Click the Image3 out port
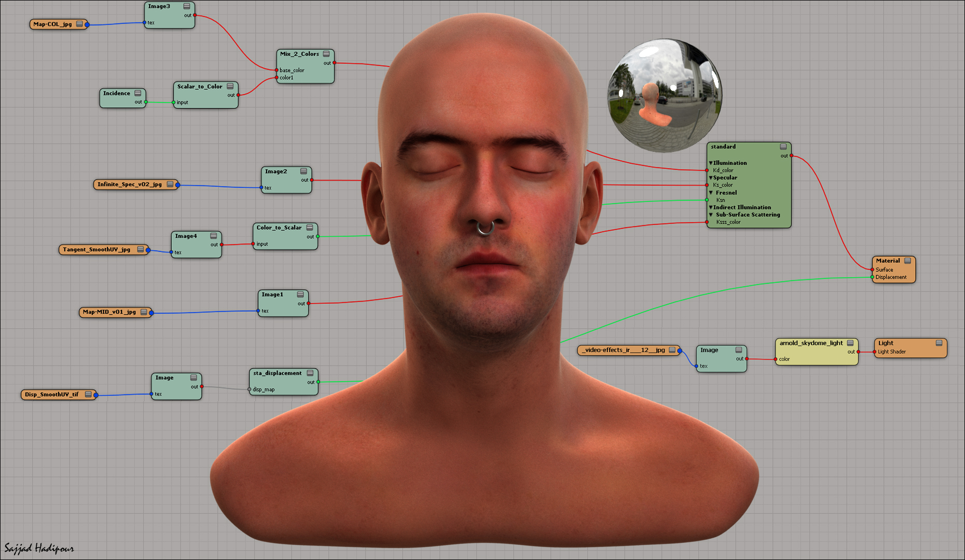965x560 pixels. click(195, 15)
